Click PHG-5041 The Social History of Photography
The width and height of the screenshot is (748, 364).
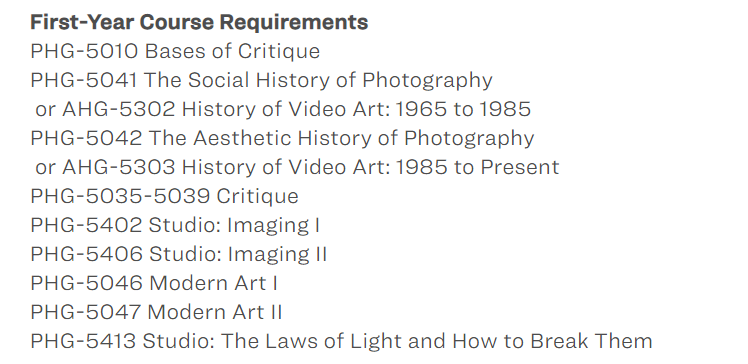pos(261,81)
